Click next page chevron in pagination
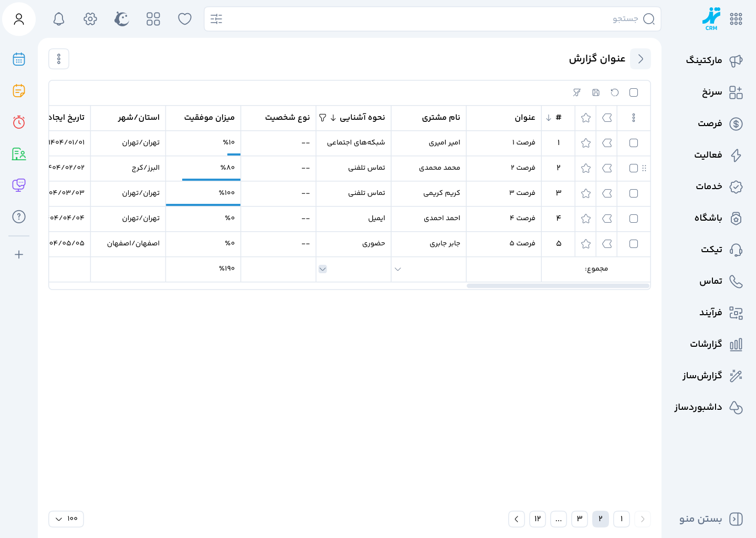Viewport: 756px width, 538px height. [x=517, y=519]
